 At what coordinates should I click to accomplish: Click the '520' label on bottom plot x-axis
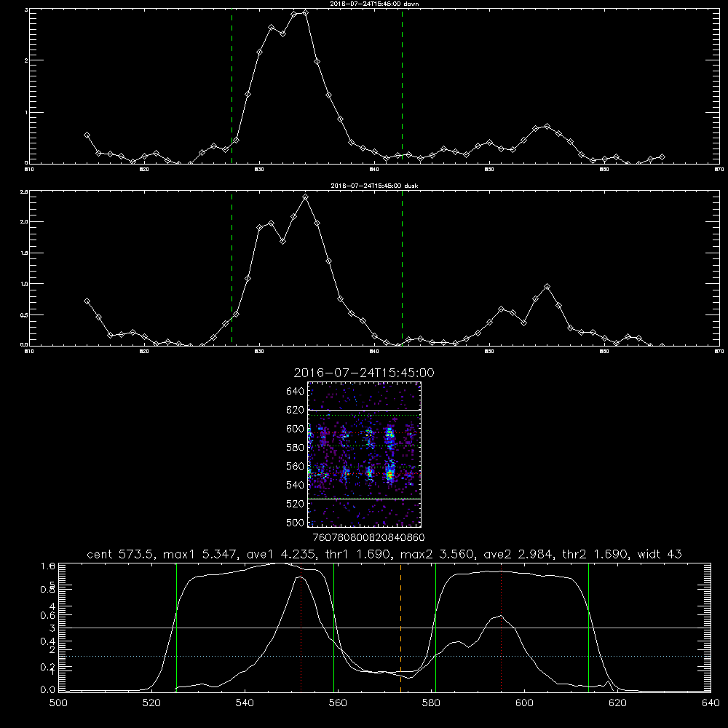pos(151,703)
